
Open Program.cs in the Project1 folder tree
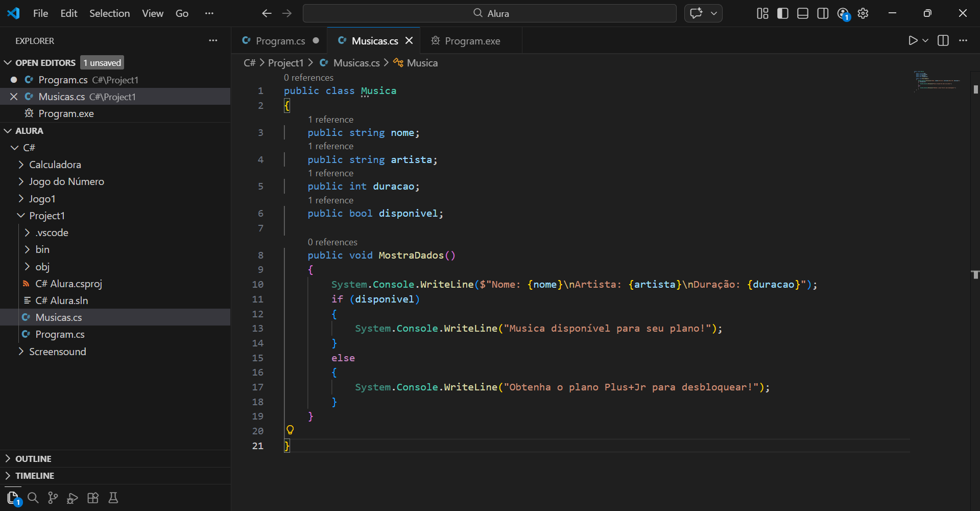click(x=60, y=334)
